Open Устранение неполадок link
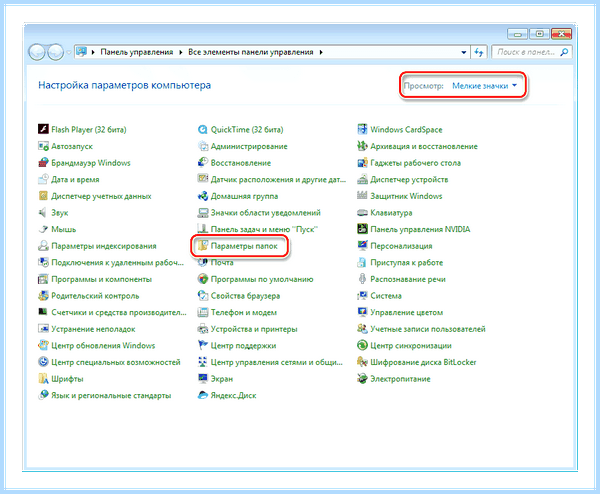 tap(93, 329)
